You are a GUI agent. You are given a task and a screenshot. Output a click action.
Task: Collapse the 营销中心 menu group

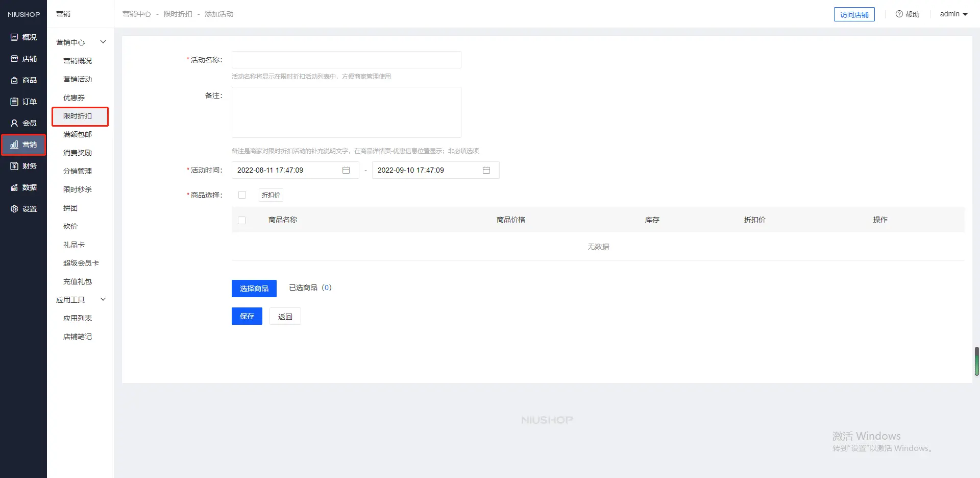click(x=103, y=42)
